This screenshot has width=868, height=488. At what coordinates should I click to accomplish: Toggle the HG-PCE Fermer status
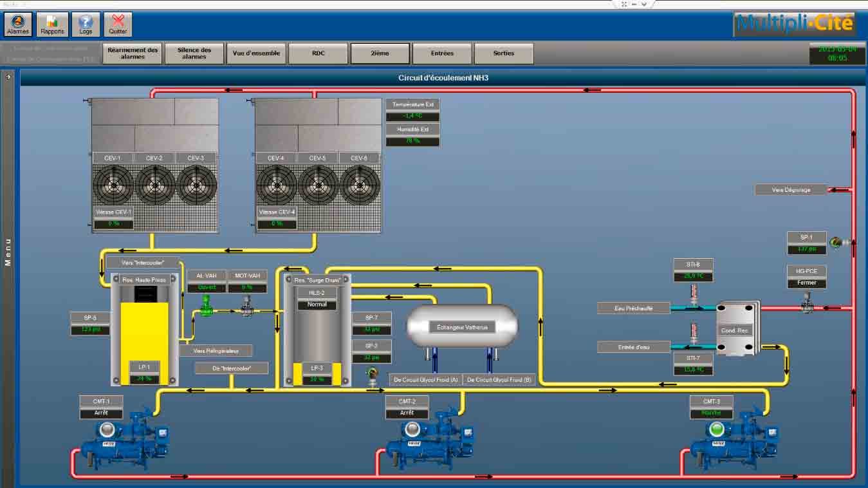806,283
